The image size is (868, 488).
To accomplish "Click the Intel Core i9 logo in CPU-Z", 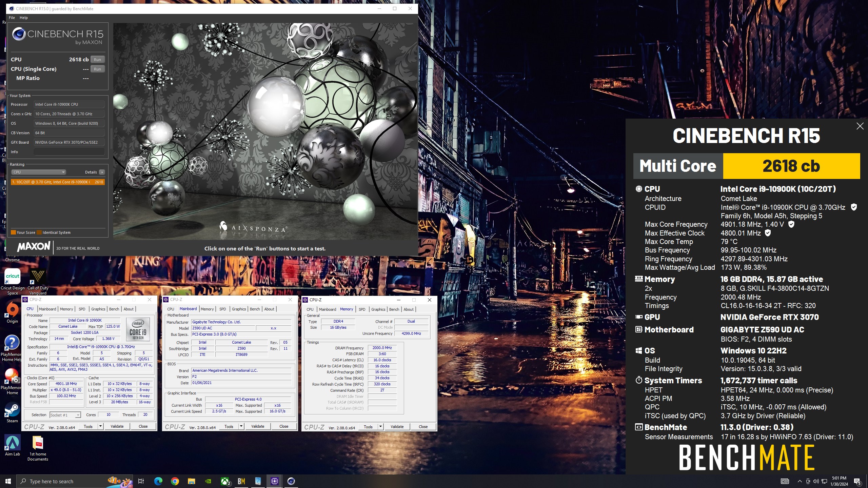I will 138,329.
